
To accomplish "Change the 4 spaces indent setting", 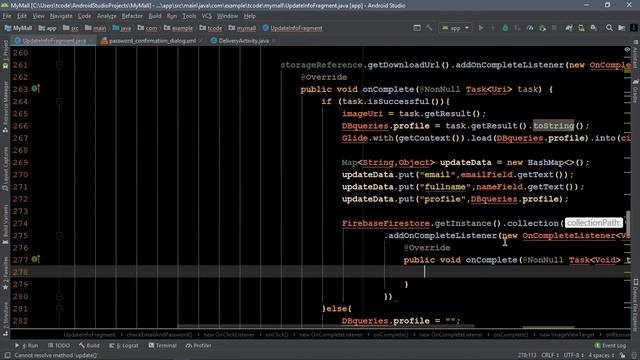I will click(x=601, y=356).
